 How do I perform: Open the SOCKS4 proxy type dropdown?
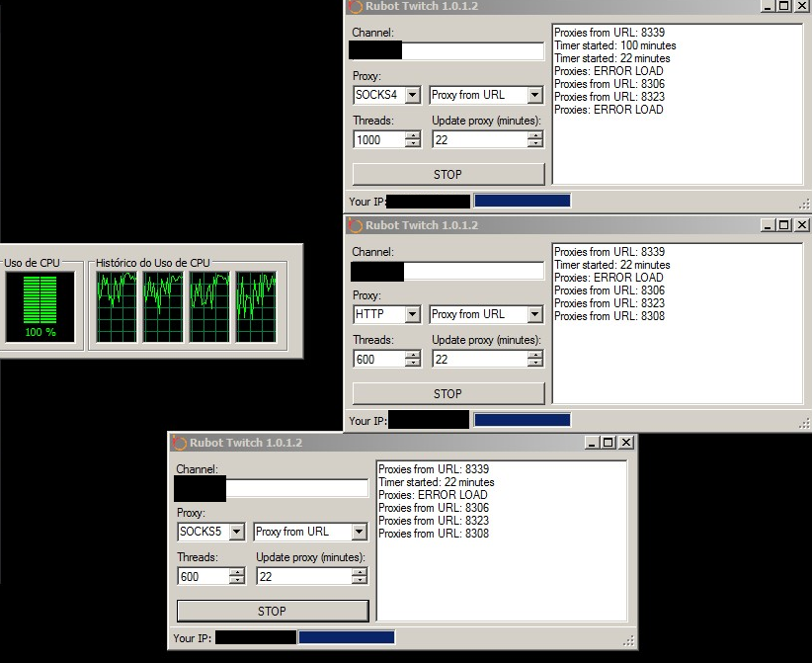point(412,96)
